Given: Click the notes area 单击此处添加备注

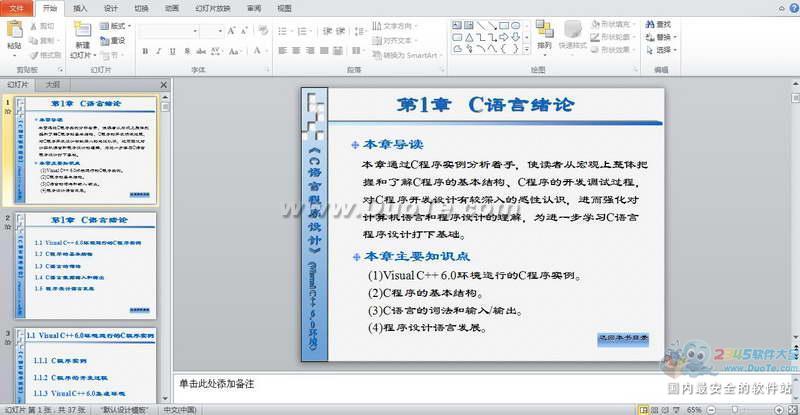Looking at the screenshot, I should point(216,384).
